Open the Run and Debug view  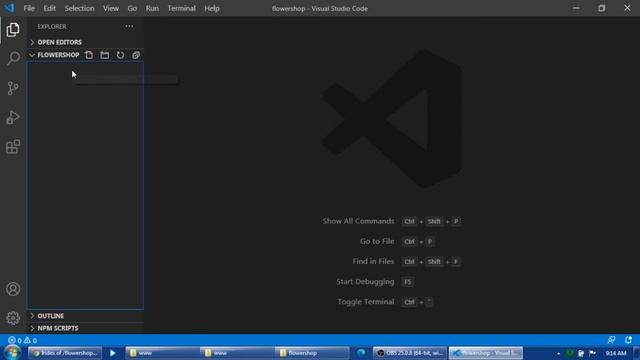tap(13, 118)
